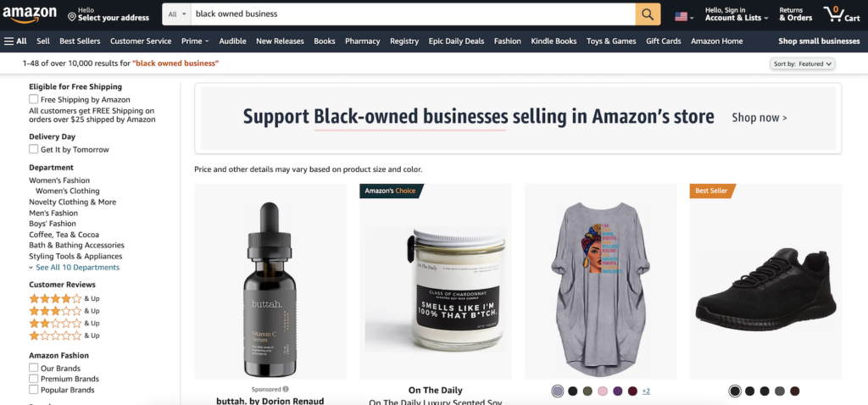Enable Free Shipping by Amazon checkbox
The image size is (868, 405).
click(x=34, y=100)
